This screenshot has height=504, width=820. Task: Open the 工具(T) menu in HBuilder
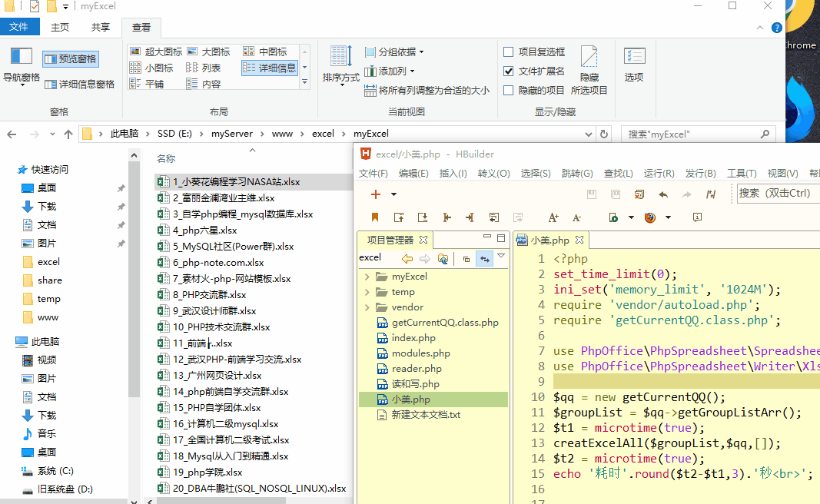click(x=742, y=173)
